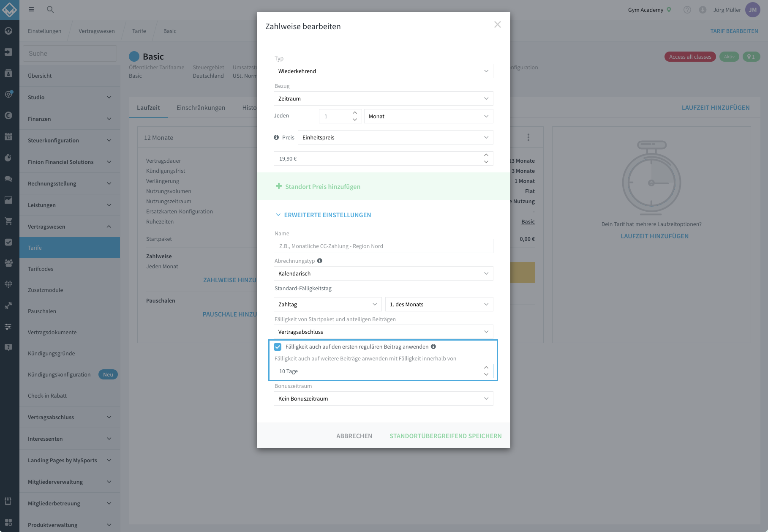The image size is (768, 532).
Task: Click the search magnifier icon in top bar
Action: (50, 9)
